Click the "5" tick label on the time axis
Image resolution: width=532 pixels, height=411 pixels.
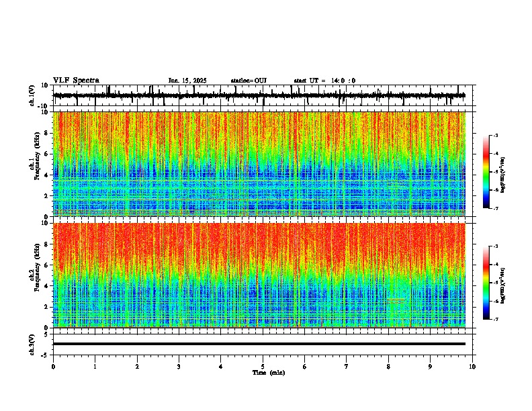coord(263,367)
